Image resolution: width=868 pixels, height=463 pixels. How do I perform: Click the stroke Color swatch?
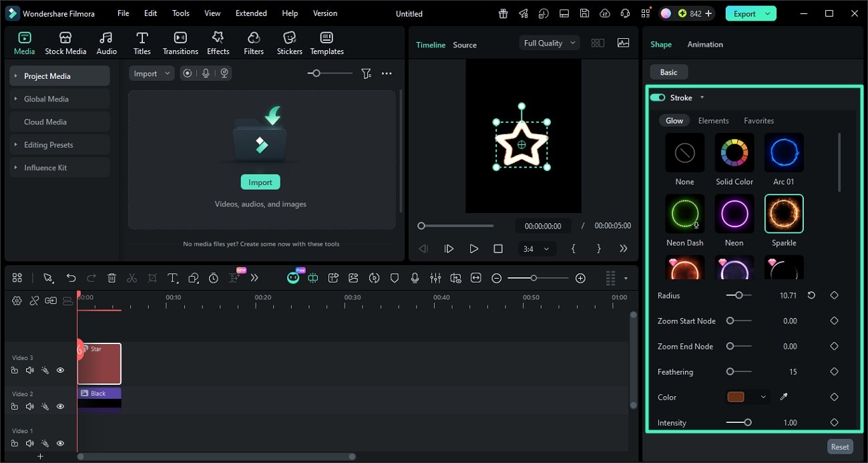pos(736,397)
